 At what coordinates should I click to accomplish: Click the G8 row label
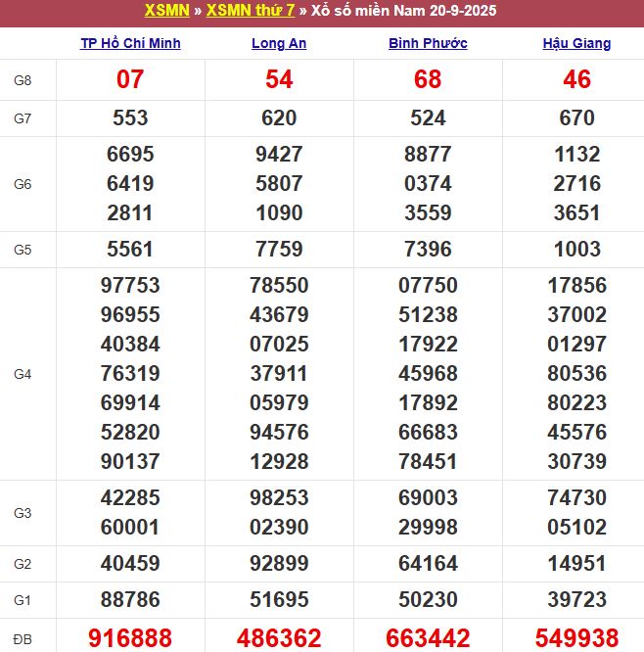point(23,80)
